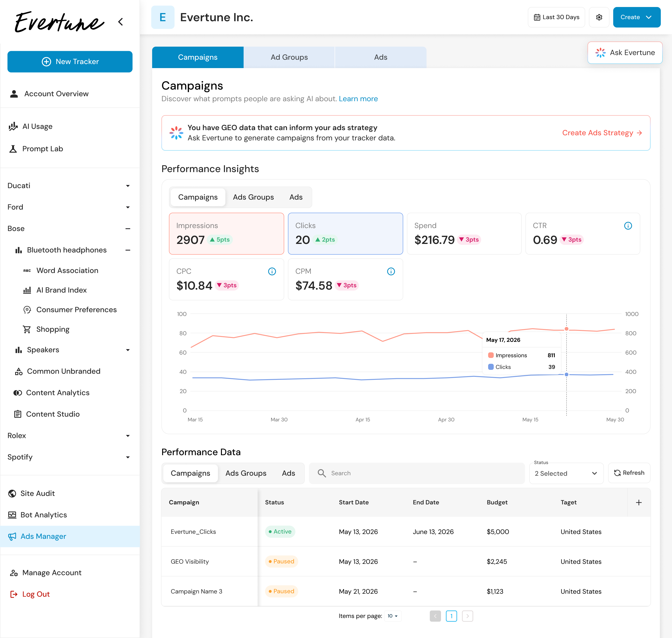This screenshot has height=638, width=672.
Task: Collapse Bluetooth headphones section
Action: pyautogui.click(x=128, y=250)
